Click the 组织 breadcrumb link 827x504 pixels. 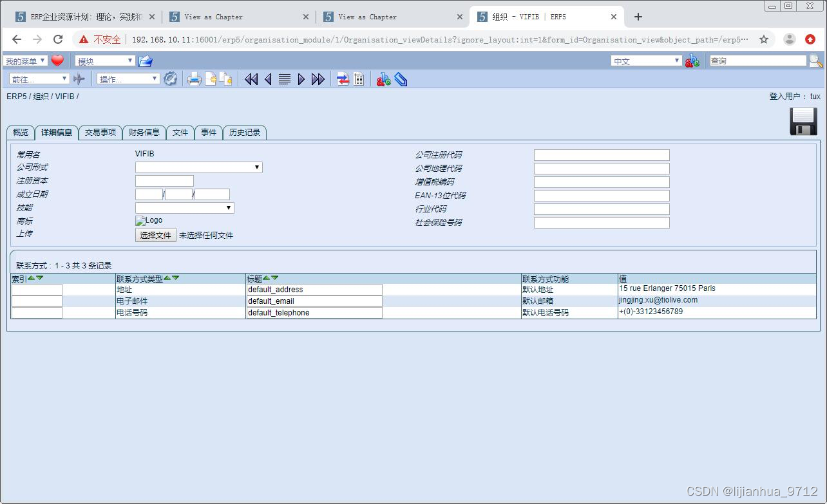coord(43,96)
